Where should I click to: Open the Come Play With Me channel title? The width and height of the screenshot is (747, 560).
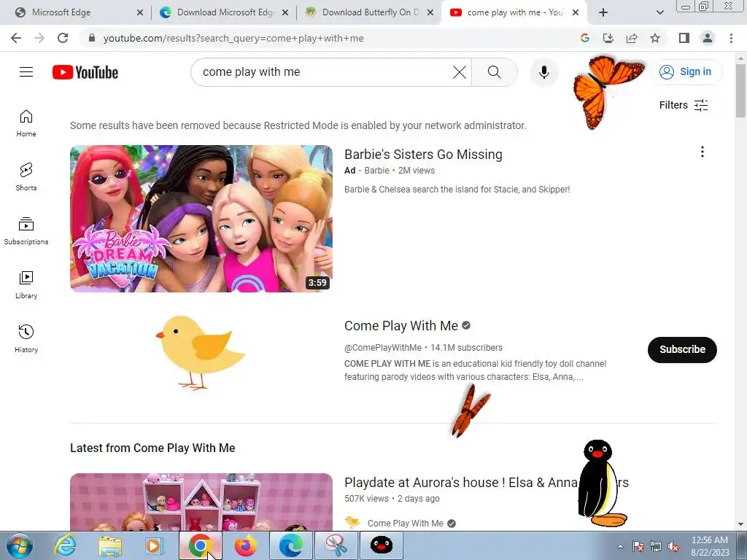[401, 326]
